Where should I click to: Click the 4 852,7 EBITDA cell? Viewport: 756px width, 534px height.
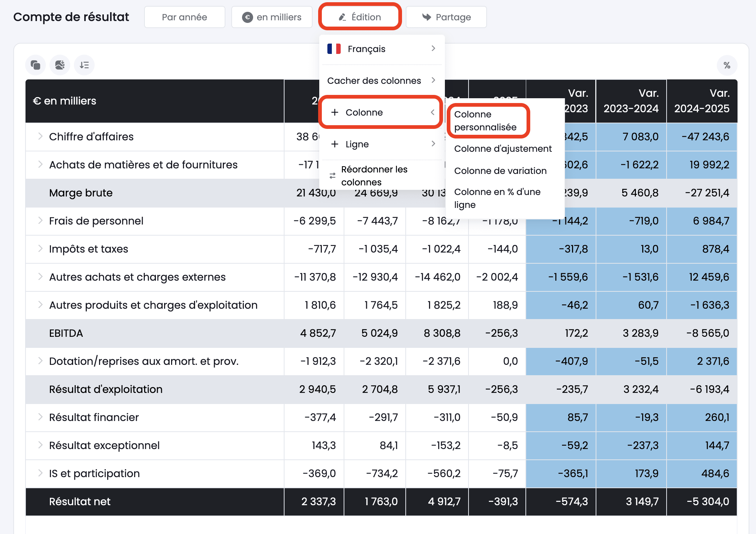tap(314, 333)
